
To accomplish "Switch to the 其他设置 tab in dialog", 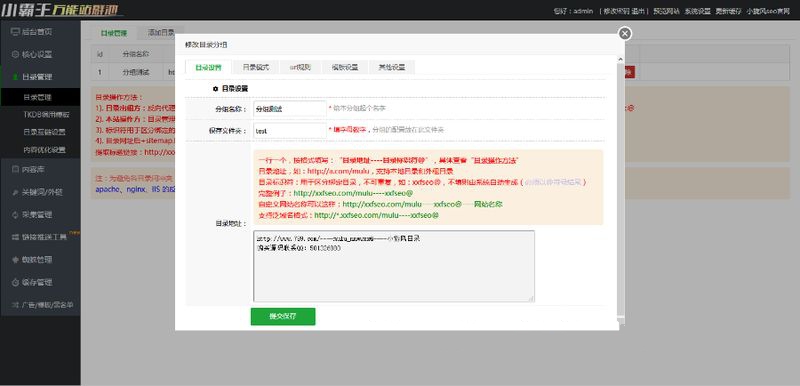I will [391, 67].
